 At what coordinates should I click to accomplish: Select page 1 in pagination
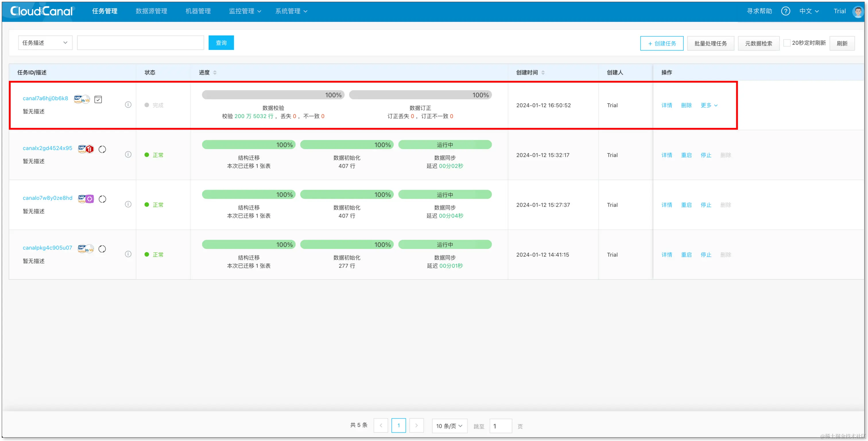click(399, 426)
